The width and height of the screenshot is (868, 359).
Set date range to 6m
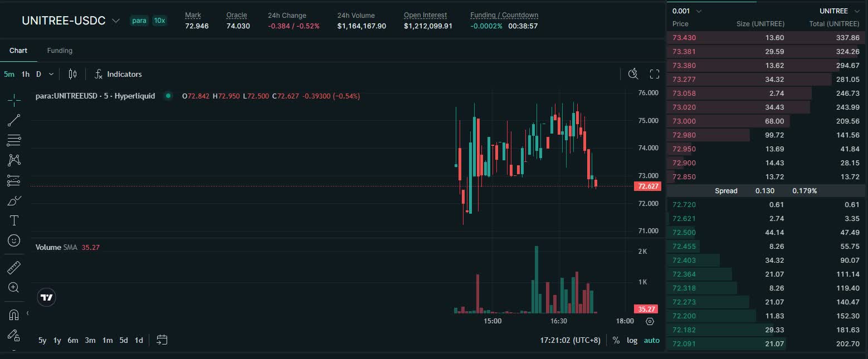(72, 340)
